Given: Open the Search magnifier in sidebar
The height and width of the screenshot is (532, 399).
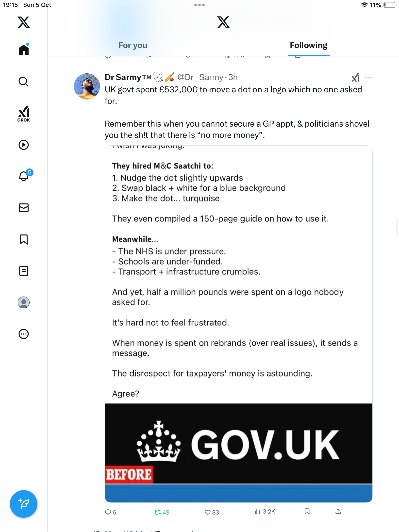Looking at the screenshot, I should [x=24, y=82].
